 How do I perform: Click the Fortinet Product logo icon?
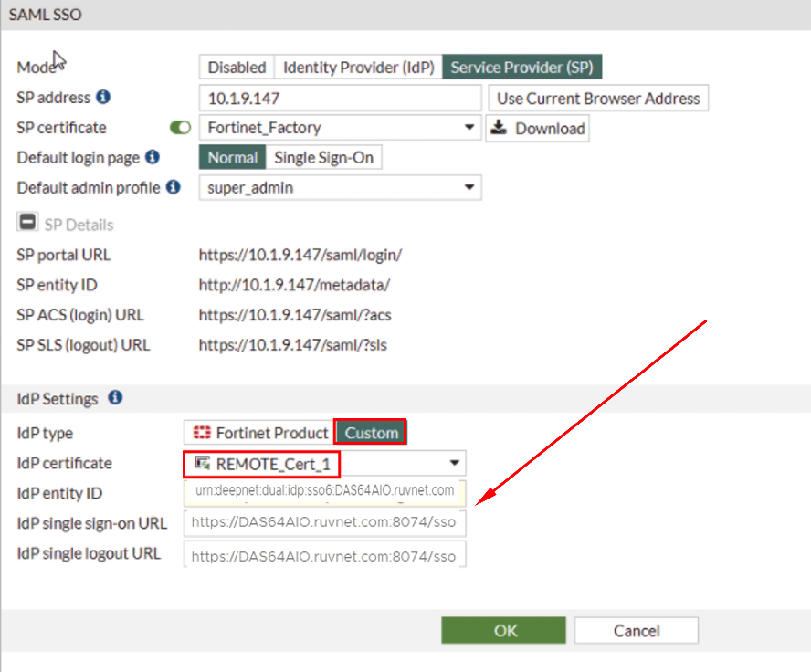click(x=201, y=433)
